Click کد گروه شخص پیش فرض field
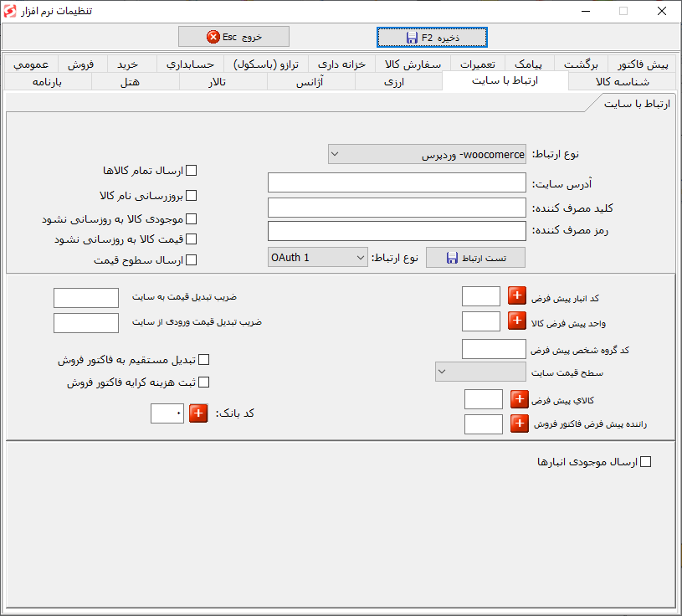This screenshot has height=616, width=682. point(494,349)
